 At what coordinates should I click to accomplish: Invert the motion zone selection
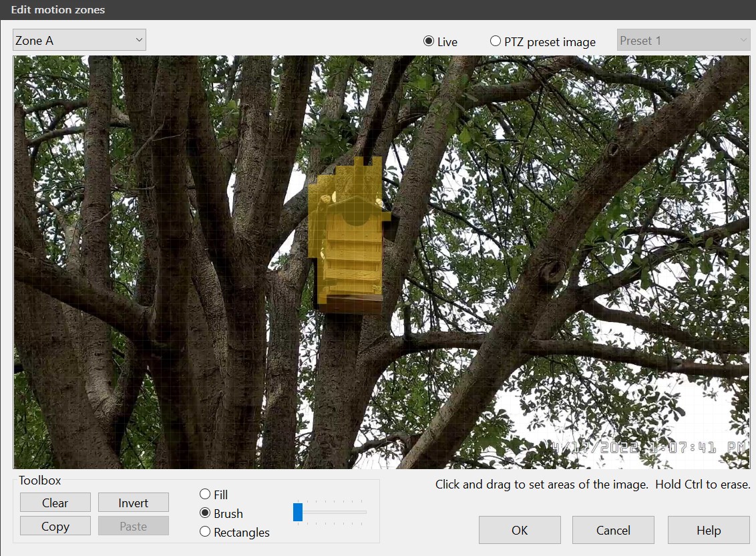point(133,503)
